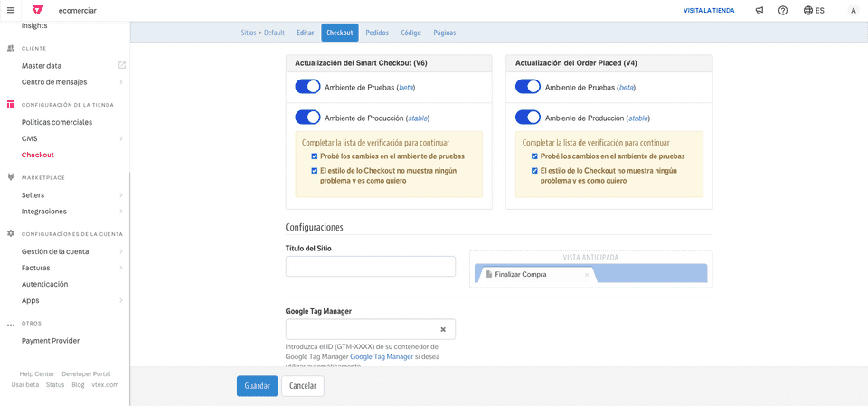Open the help question mark icon
868x406 pixels.
[x=783, y=11]
